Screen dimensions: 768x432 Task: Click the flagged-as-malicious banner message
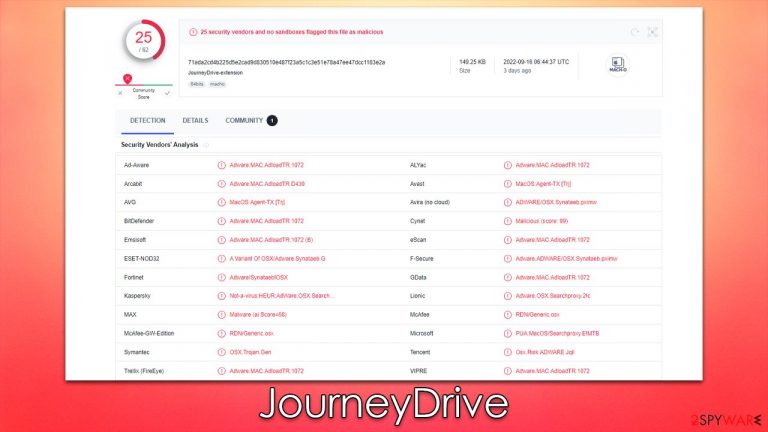click(x=292, y=32)
